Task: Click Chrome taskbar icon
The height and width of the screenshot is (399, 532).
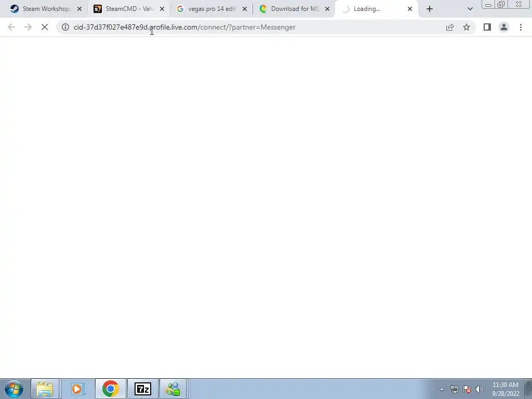Action: point(110,389)
